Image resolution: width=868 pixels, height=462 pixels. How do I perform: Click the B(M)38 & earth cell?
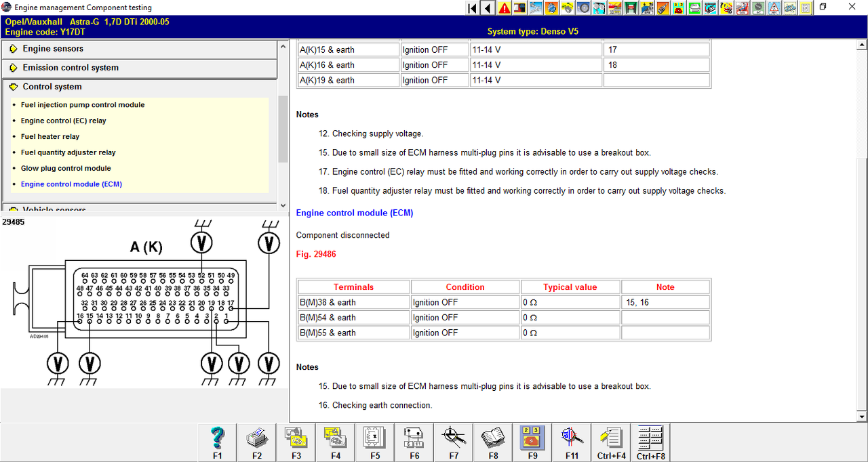click(x=353, y=302)
